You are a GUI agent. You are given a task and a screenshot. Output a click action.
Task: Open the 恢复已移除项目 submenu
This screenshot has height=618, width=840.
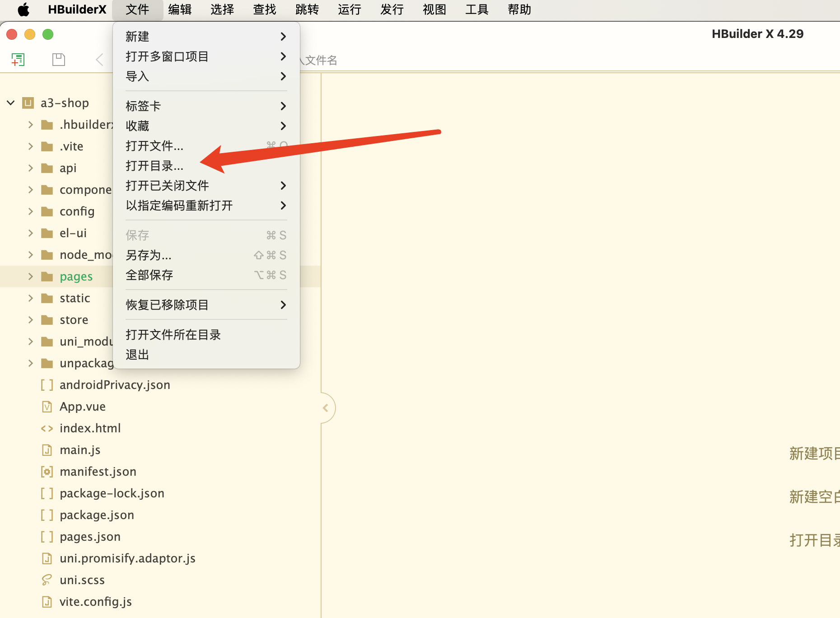pos(206,305)
